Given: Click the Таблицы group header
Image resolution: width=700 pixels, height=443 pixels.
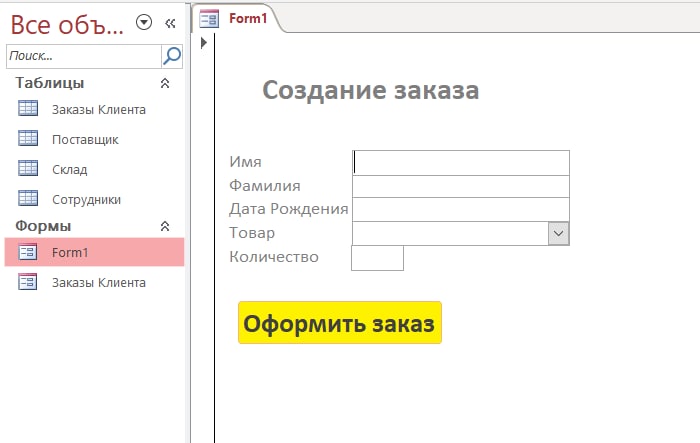Looking at the screenshot, I should (50, 83).
